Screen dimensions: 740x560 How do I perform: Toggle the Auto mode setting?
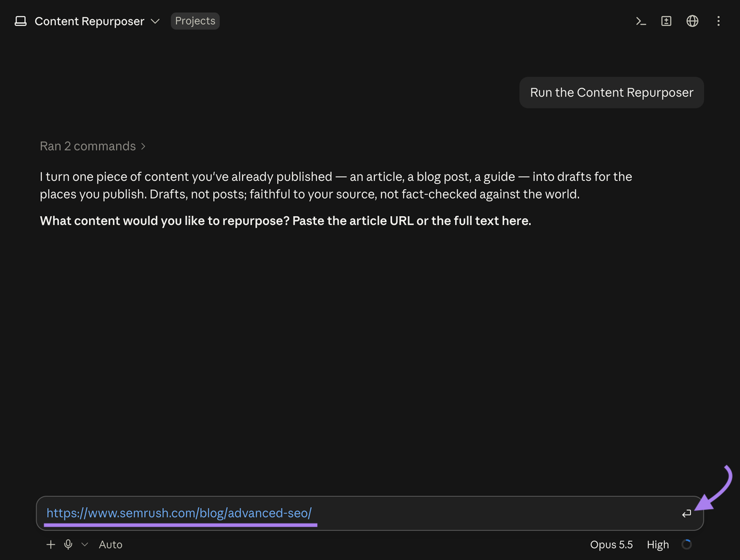[111, 545]
